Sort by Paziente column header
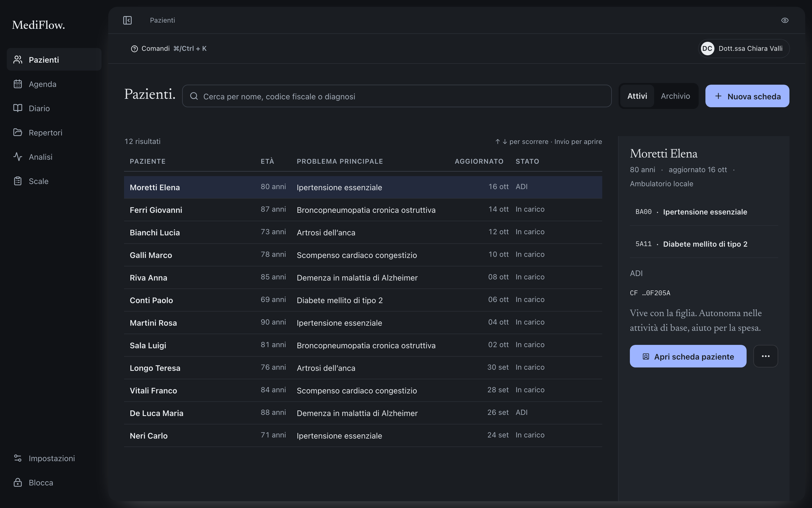The image size is (812, 508). pyautogui.click(x=148, y=161)
